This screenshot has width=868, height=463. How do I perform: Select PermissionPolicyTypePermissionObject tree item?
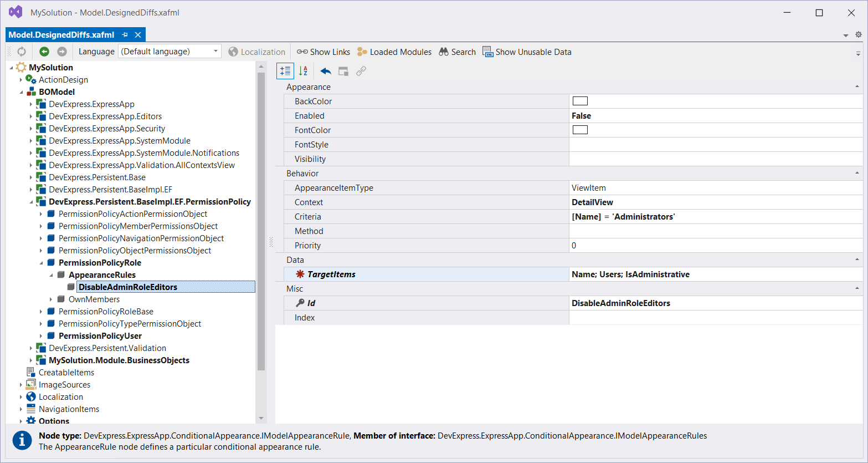[x=130, y=323]
